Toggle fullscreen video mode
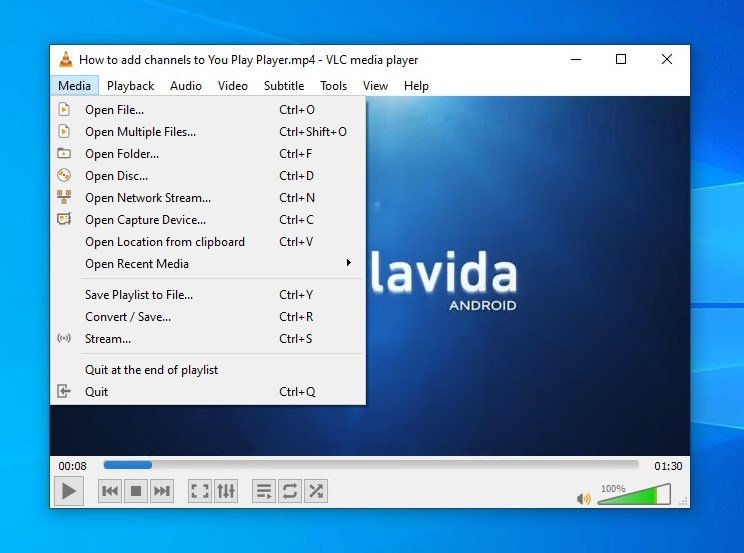Image resolution: width=744 pixels, height=553 pixels. tap(200, 491)
